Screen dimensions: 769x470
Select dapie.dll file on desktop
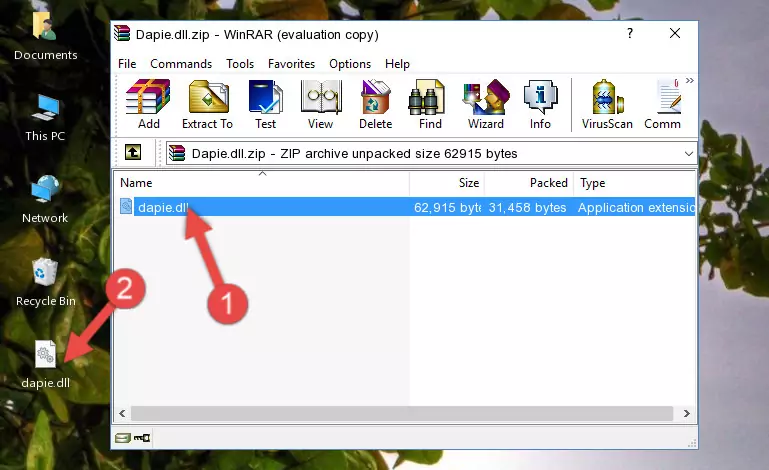(x=46, y=365)
